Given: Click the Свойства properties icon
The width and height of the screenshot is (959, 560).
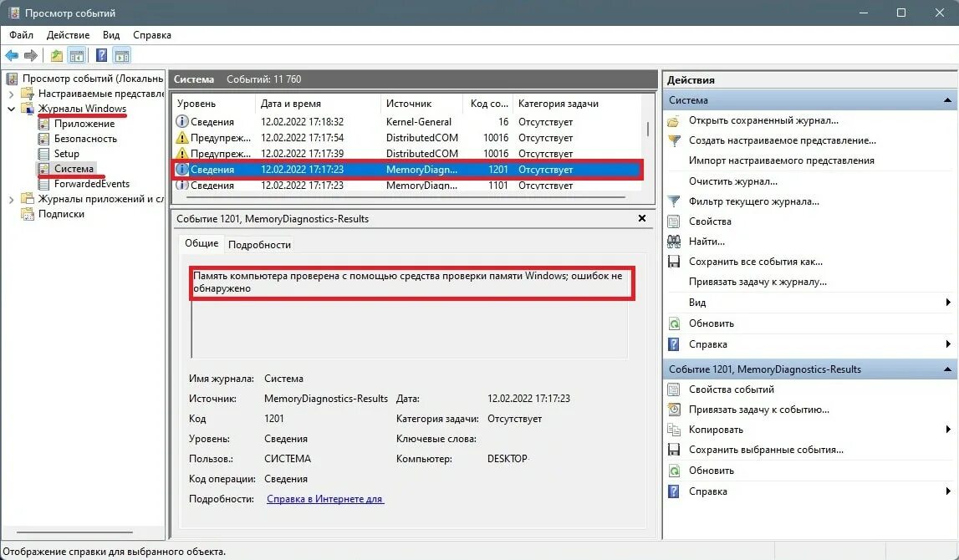Looking at the screenshot, I should pos(673,221).
